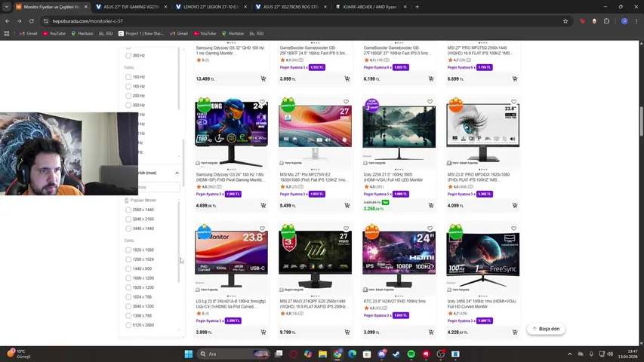Add MSI Pro MP275W E2 to cart
This screenshot has height=362, width=644.
pos(347,206)
